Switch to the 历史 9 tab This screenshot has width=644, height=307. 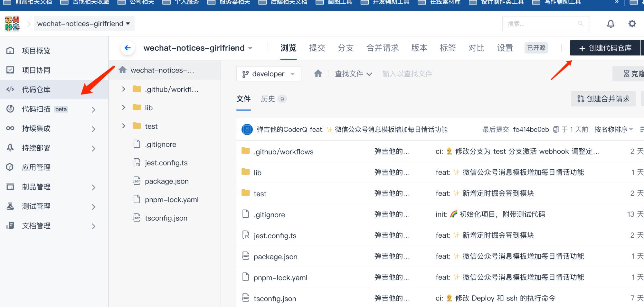point(273,99)
